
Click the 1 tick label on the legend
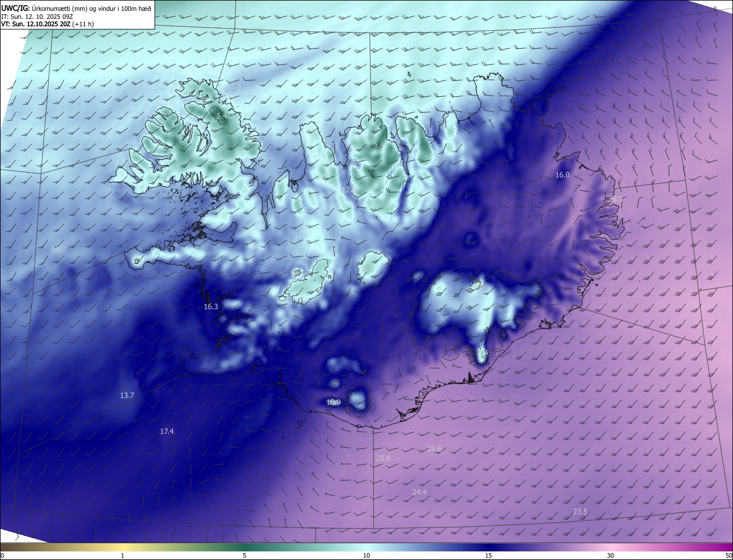pos(123,555)
